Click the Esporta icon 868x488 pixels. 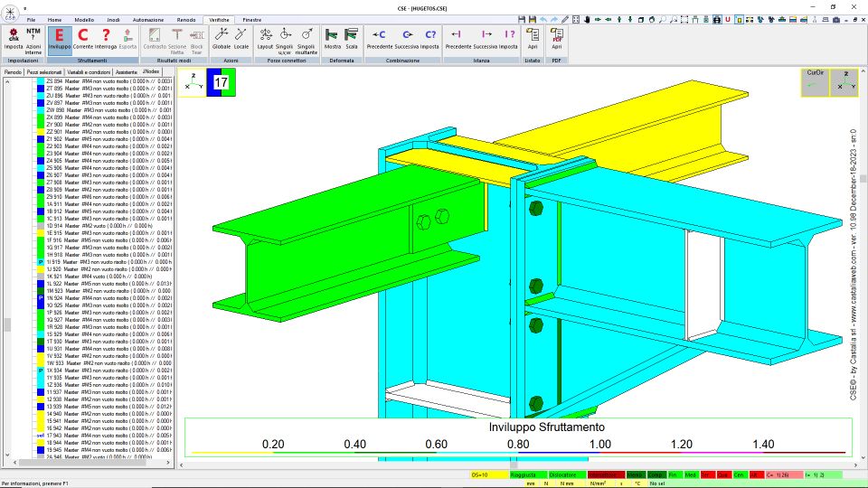click(127, 40)
